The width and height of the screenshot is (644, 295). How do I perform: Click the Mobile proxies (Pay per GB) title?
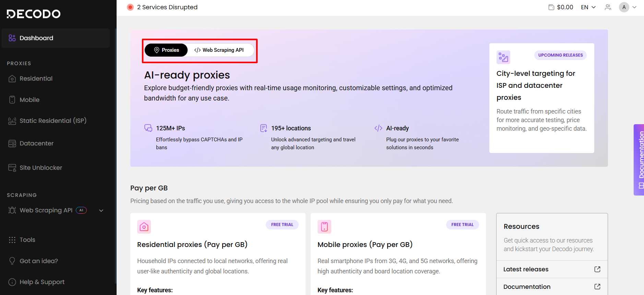[x=365, y=245]
